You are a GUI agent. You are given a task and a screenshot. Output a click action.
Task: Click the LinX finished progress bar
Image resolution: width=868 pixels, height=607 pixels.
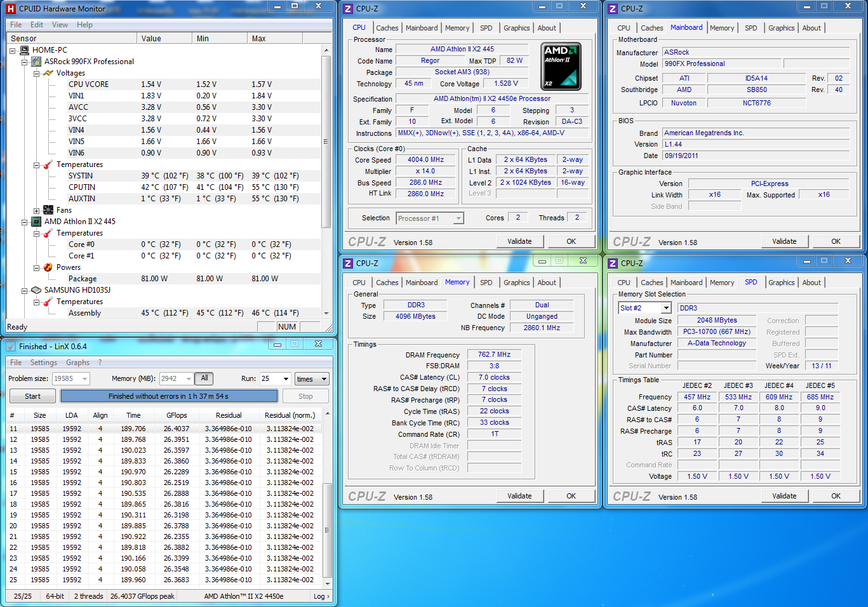click(169, 396)
